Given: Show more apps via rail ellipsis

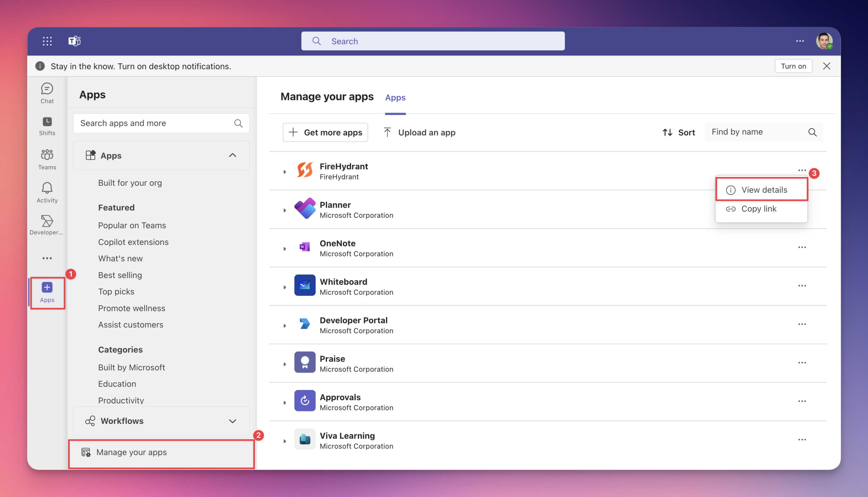Looking at the screenshot, I should pyautogui.click(x=47, y=258).
